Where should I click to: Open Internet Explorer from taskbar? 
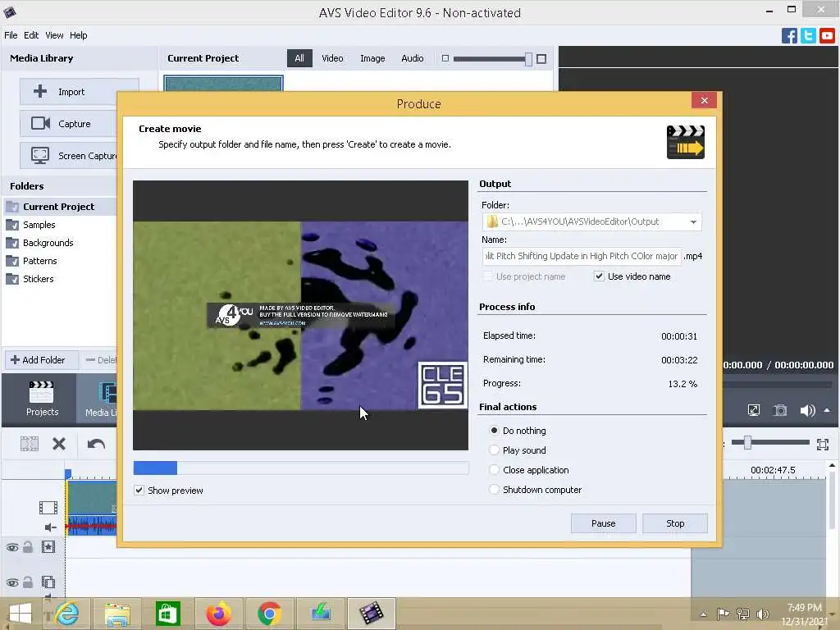[x=66, y=613]
